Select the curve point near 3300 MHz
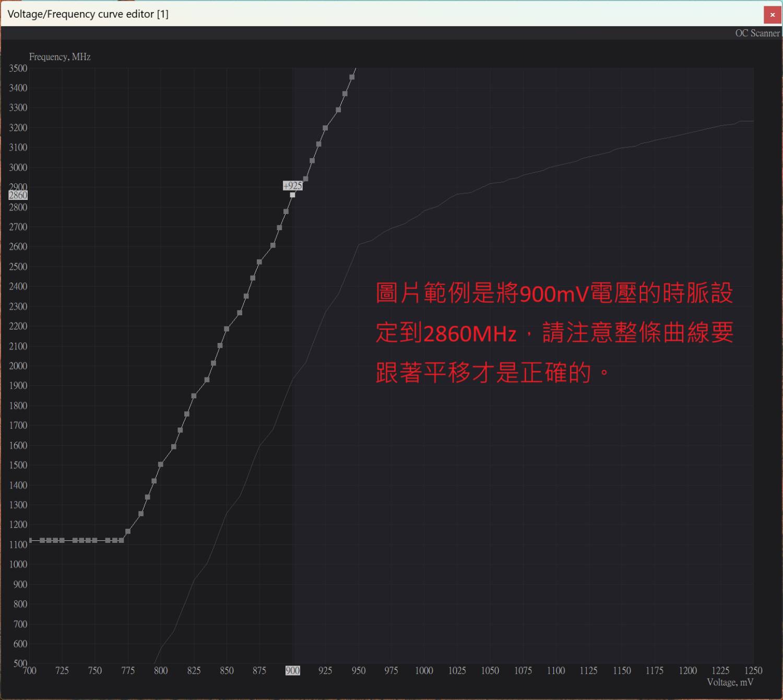Screen dimensions: 783x700 point(338,110)
